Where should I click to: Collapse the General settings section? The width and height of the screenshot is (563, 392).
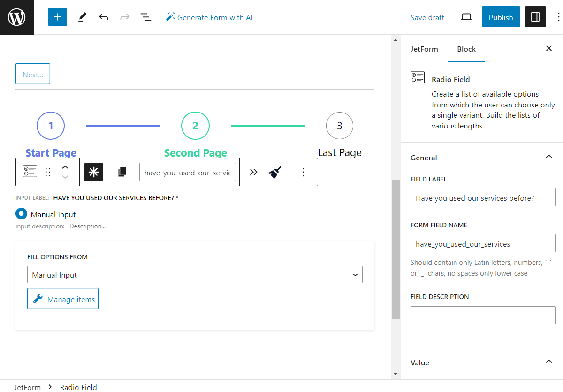coord(548,157)
